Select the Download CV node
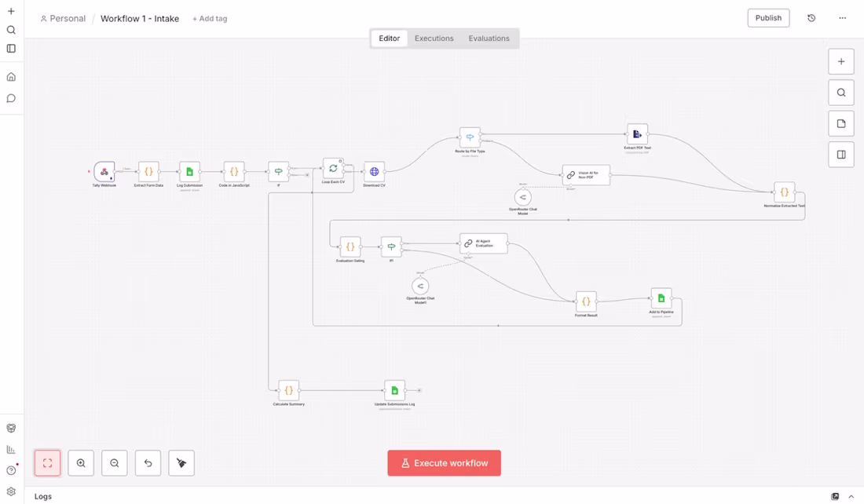 click(373, 171)
